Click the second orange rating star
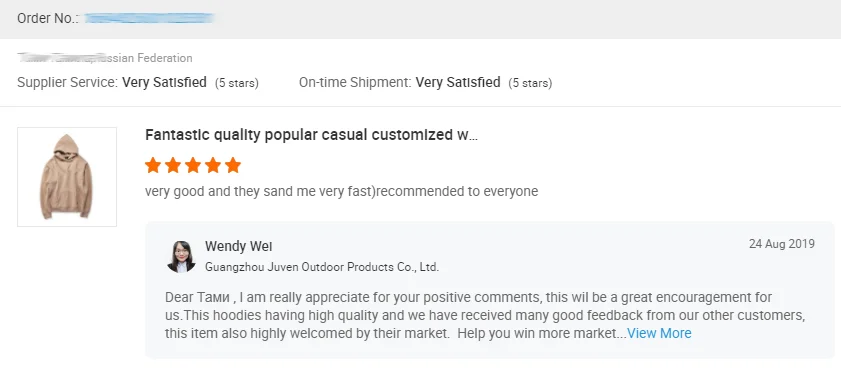 pyautogui.click(x=173, y=165)
